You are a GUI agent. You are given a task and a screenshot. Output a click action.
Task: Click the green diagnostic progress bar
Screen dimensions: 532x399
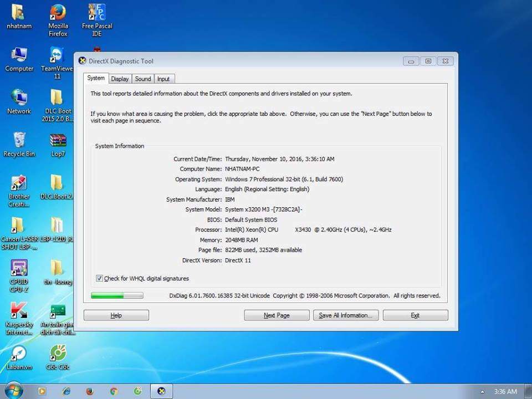pyautogui.click(x=117, y=295)
